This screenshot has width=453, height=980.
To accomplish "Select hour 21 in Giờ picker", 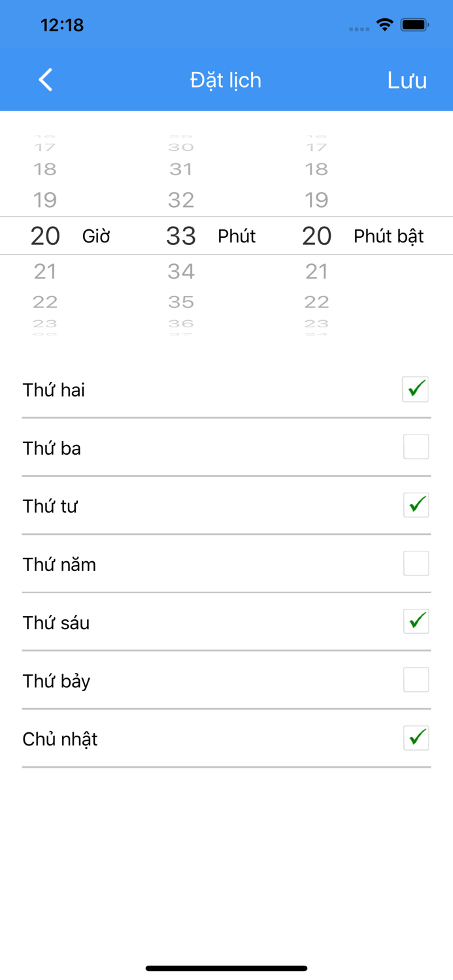I will (45, 271).
